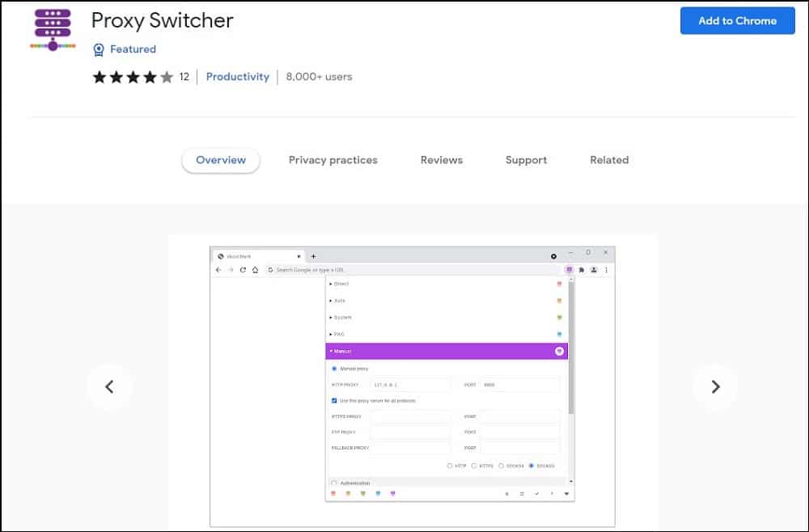Click the Add to Chrome button
The width and height of the screenshot is (809, 532).
point(737,21)
